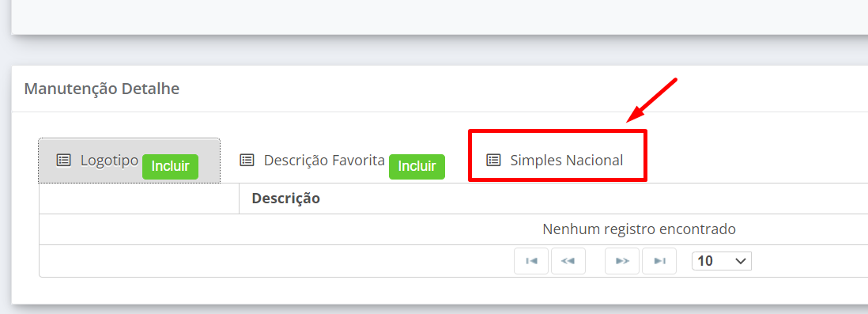Click the blank column header left of Descrição
The height and width of the screenshot is (314, 868).
[139, 199]
